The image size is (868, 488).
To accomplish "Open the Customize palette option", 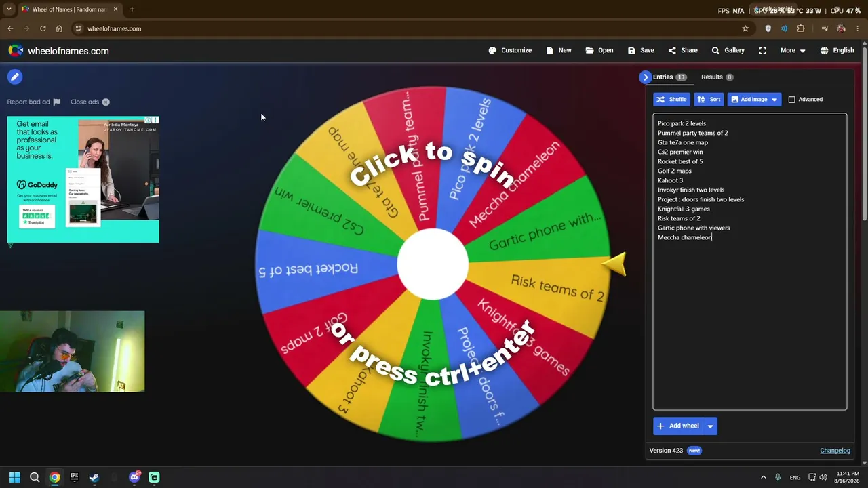I will pyautogui.click(x=510, y=50).
